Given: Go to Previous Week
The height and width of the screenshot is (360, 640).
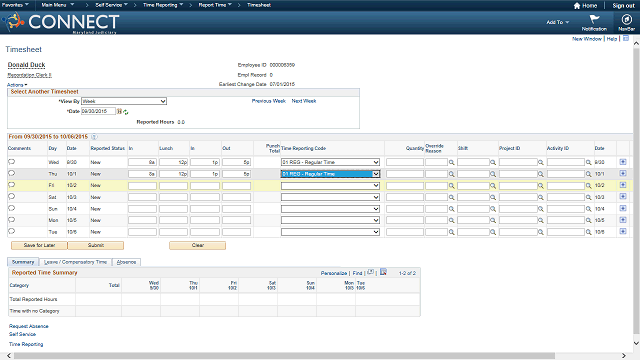Looking at the screenshot, I should pos(269,101).
